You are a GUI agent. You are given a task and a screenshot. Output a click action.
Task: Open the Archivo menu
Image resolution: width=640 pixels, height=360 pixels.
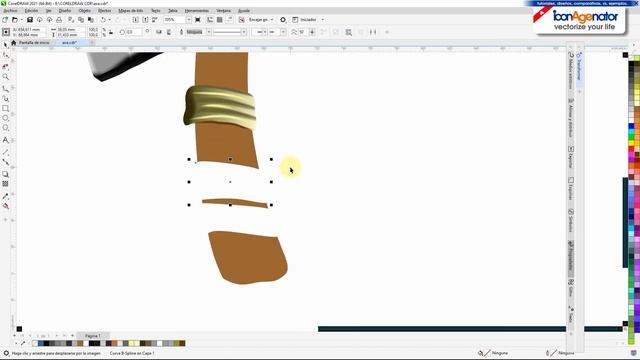[x=11, y=11]
